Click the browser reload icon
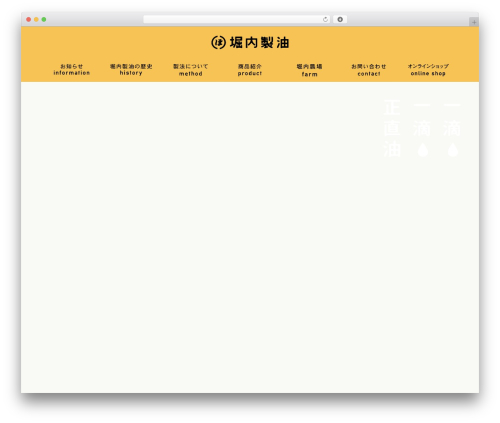 [x=325, y=20]
